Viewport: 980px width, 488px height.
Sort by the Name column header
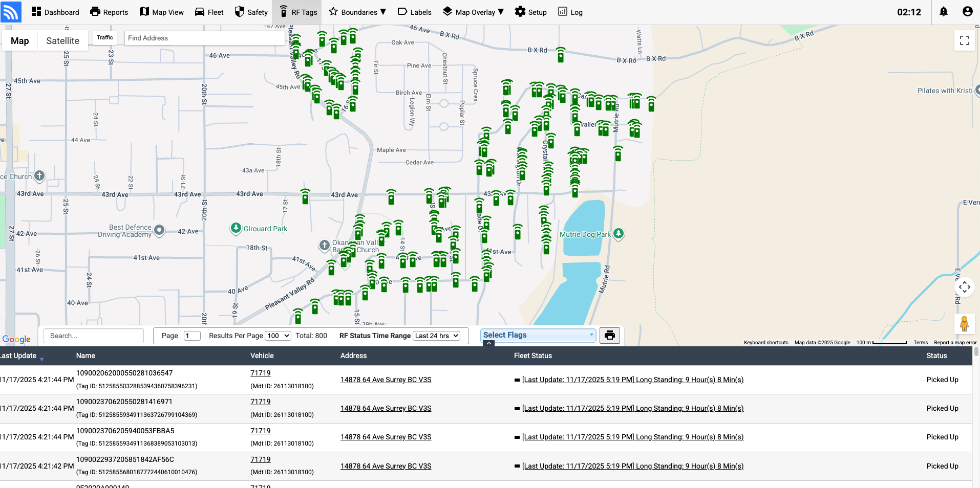[x=86, y=356]
